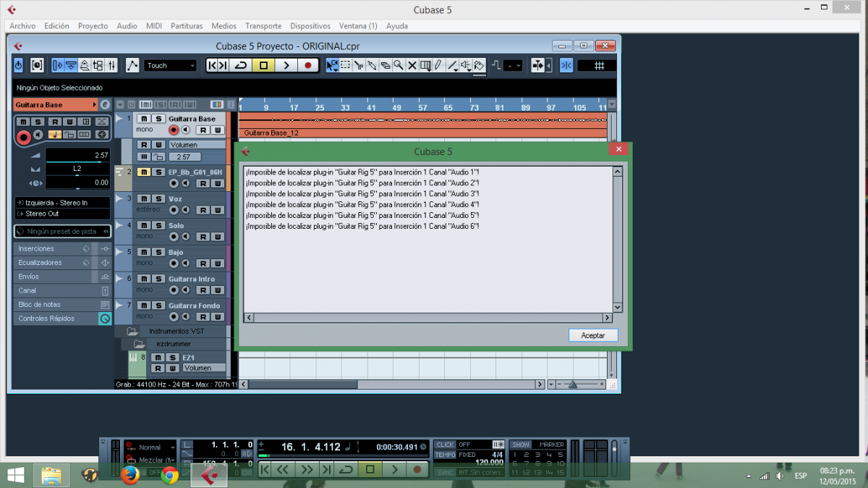Click Play in the project toolbar

pyautogui.click(x=286, y=65)
